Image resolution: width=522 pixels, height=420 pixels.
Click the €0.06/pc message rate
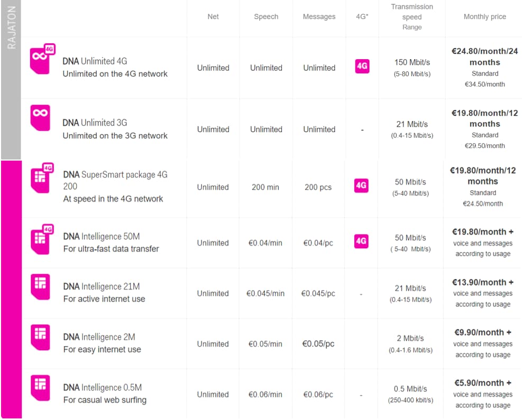[318, 395]
